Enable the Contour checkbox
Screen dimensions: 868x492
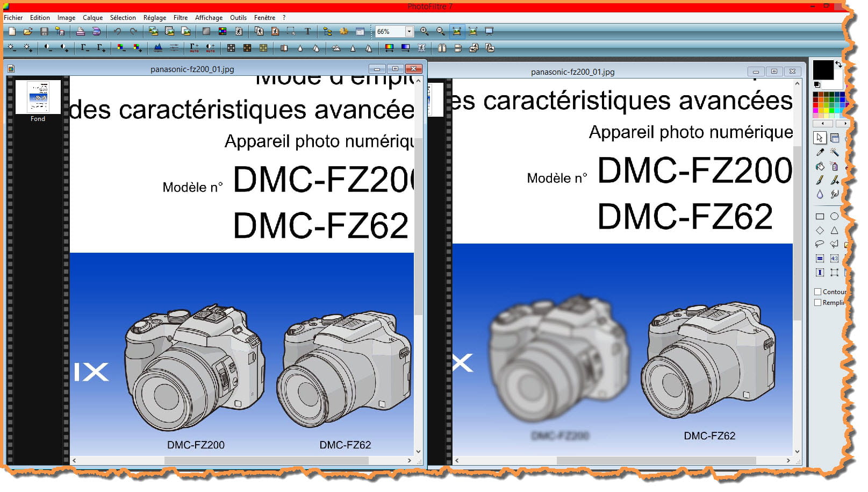click(x=818, y=292)
